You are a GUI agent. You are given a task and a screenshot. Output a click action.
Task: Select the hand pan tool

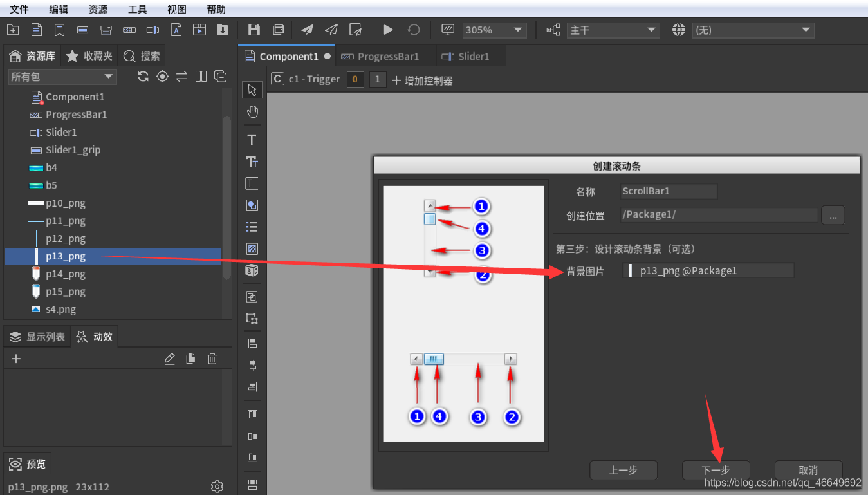pyautogui.click(x=252, y=112)
